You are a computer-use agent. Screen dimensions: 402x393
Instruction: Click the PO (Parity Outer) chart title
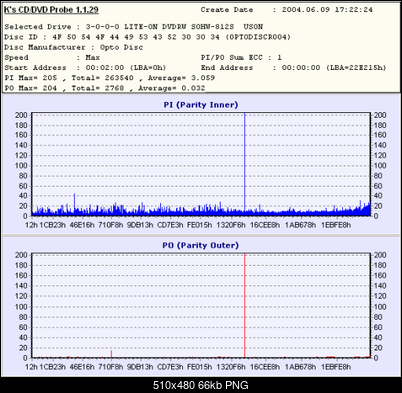(201, 245)
